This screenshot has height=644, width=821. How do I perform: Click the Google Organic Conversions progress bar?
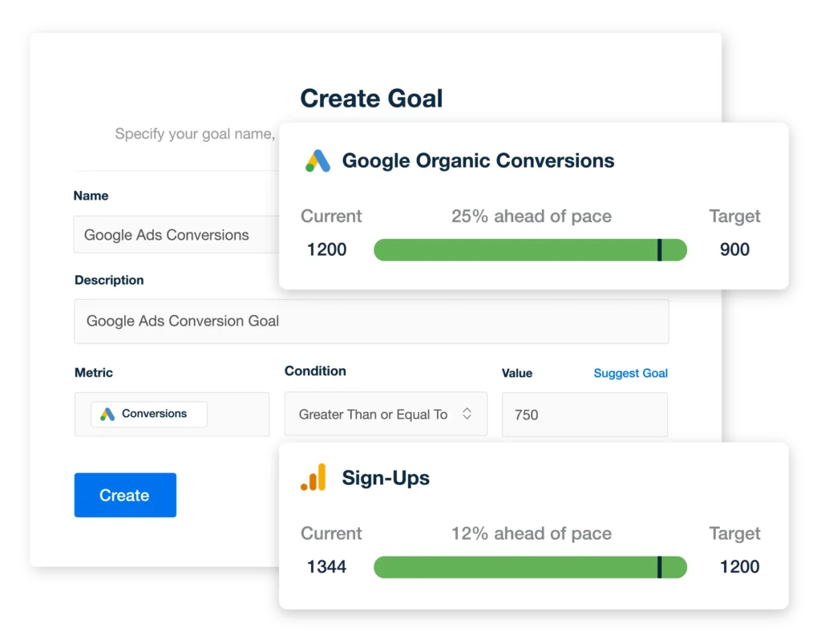click(513, 249)
